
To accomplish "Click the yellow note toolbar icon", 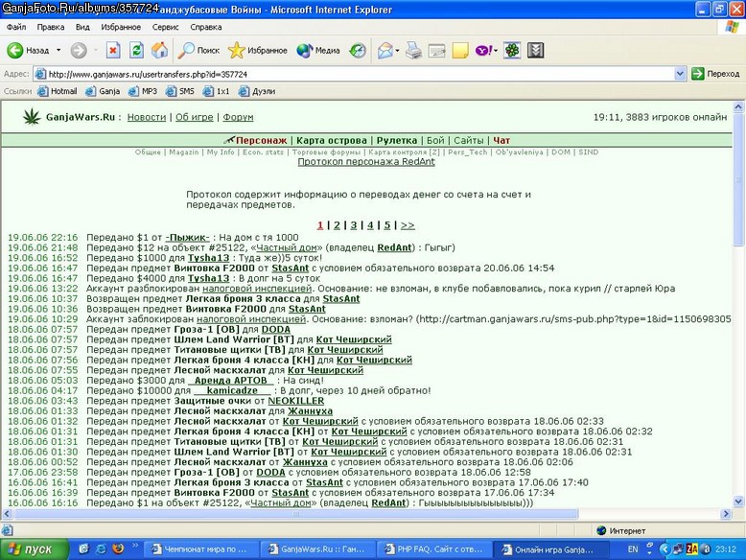I will [460, 51].
